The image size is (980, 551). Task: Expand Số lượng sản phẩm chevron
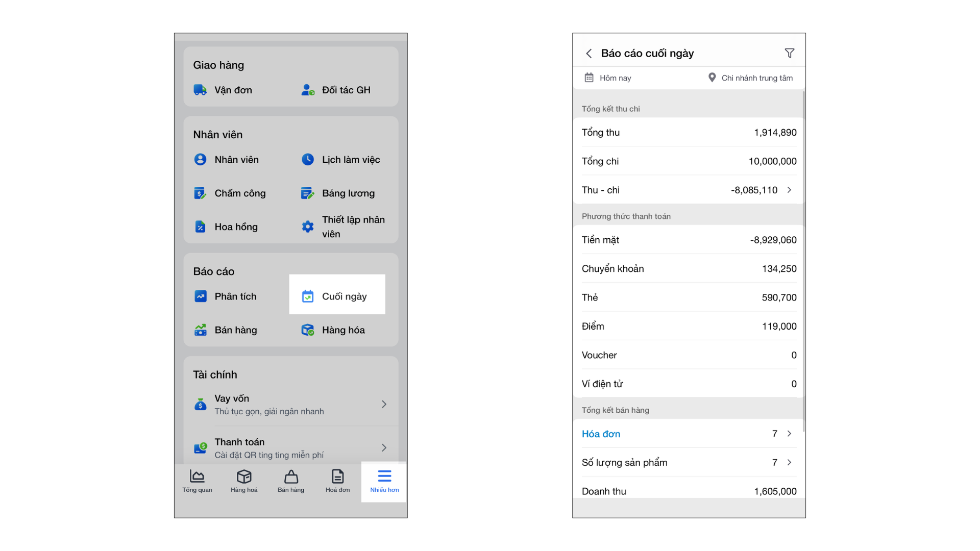(789, 462)
